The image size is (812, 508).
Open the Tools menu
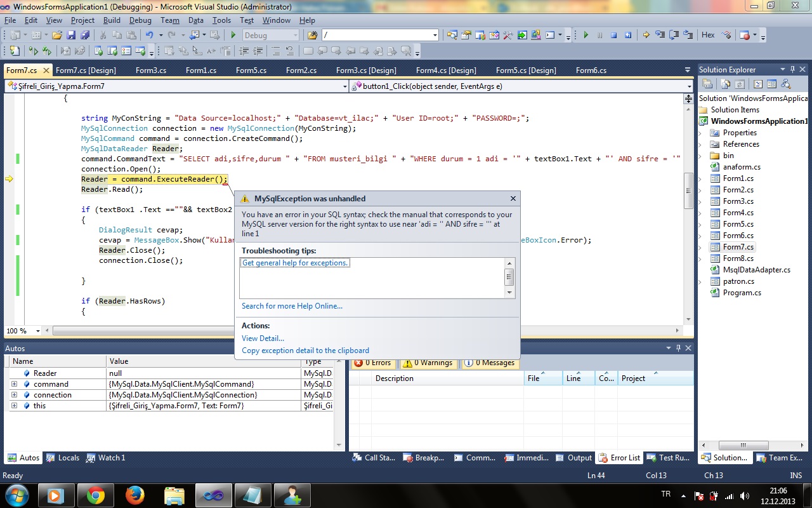[221, 20]
